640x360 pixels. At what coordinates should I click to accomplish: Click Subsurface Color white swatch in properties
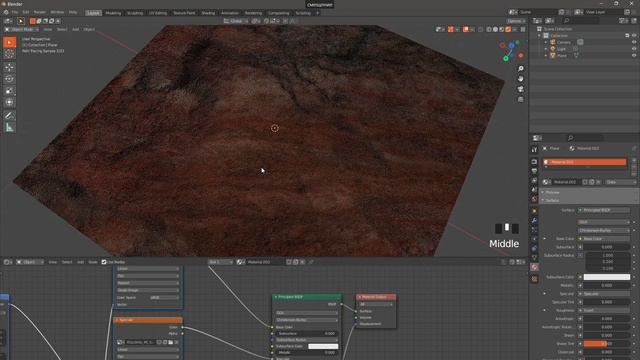[x=607, y=277]
